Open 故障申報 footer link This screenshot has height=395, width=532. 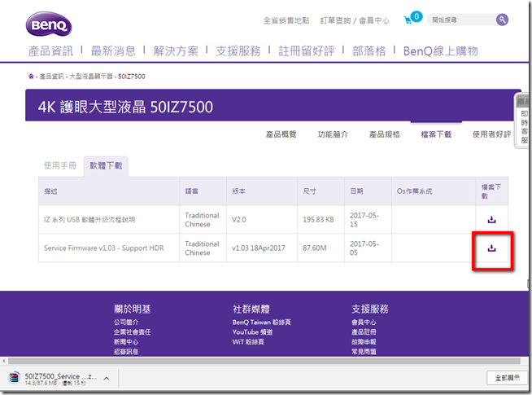(x=364, y=342)
